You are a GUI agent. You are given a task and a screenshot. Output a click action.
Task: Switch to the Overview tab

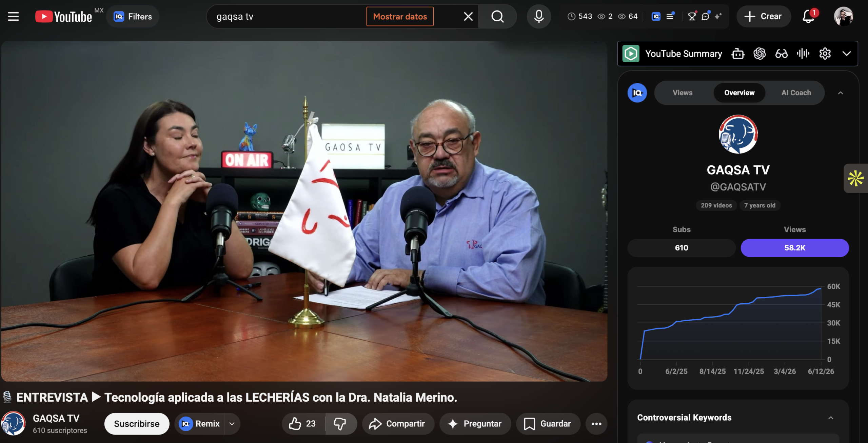pos(739,93)
